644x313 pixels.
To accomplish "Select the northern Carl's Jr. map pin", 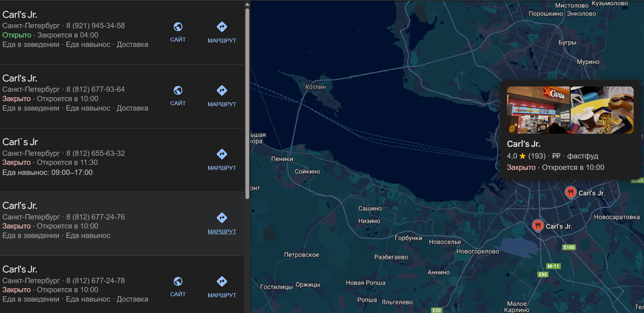I will (570, 192).
